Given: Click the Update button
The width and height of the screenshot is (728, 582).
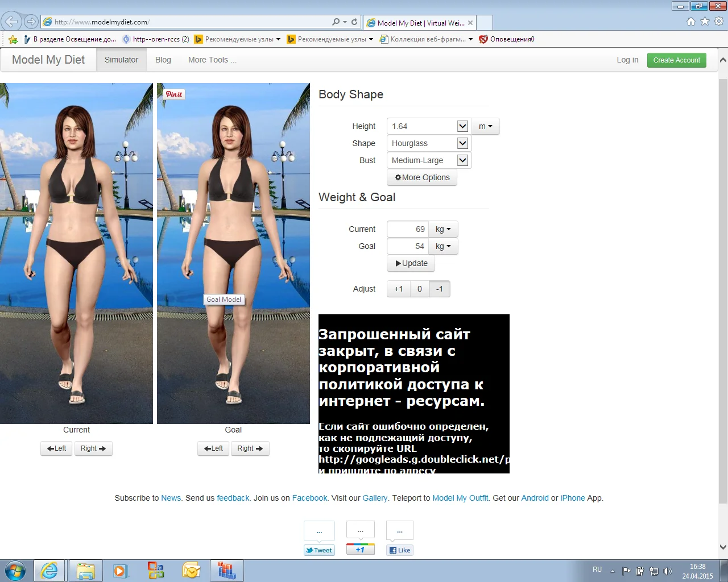Looking at the screenshot, I should 411,263.
